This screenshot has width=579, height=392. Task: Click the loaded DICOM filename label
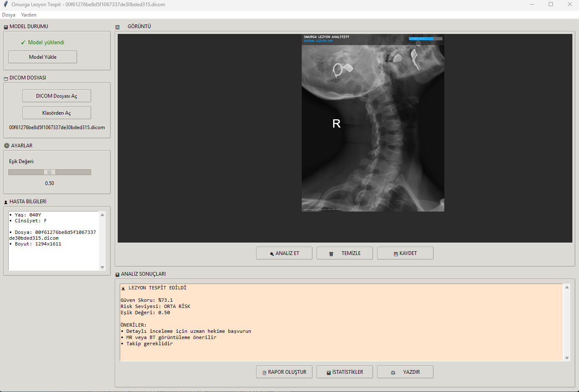point(57,127)
